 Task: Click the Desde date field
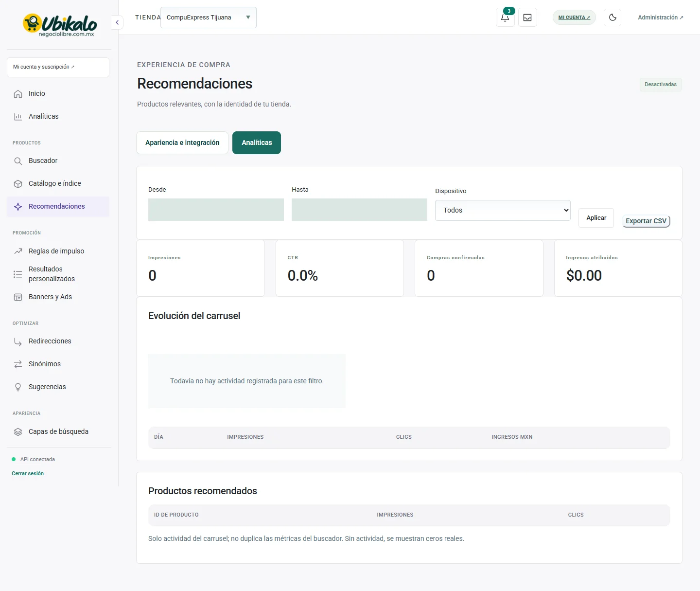(216, 210)
